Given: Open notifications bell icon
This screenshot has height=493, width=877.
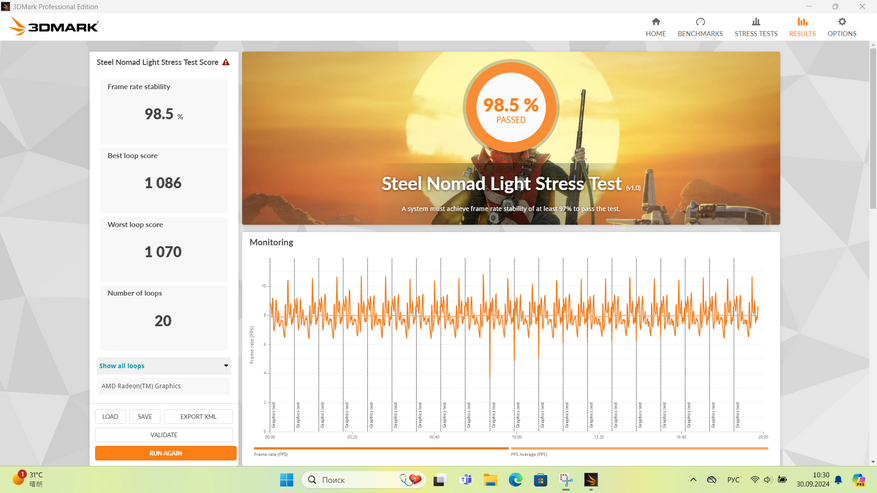Looking at the screenshot, I should (838, 480).
